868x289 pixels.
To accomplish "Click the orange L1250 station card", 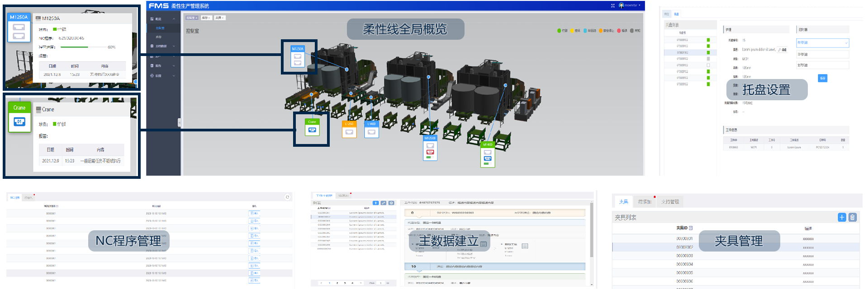I will 349,130.
